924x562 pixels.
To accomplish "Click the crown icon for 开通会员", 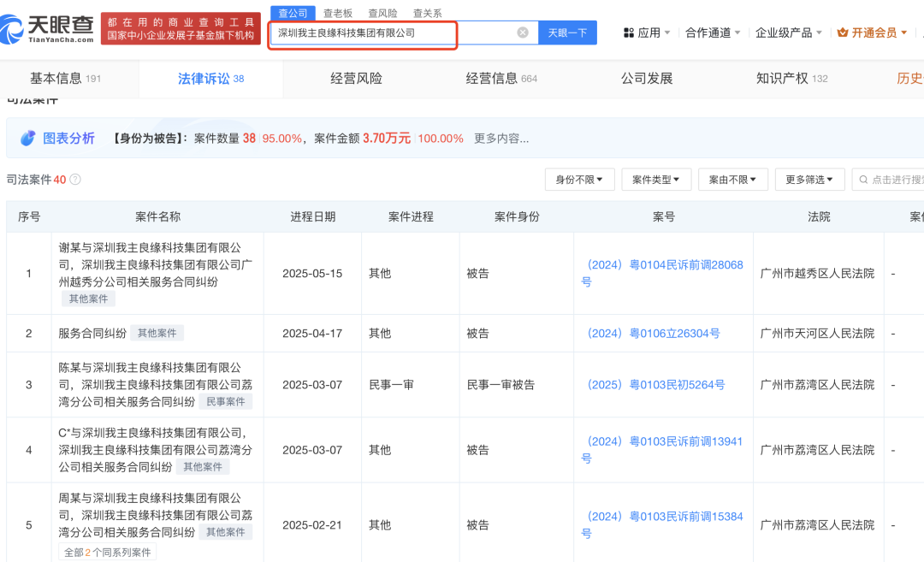I will point(842,33).
